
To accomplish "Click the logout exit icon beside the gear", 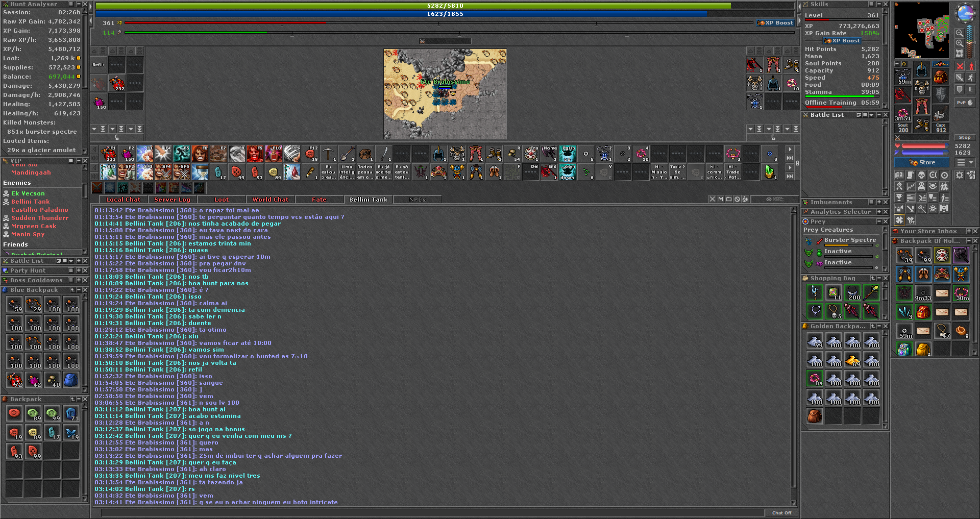I will pos(970,175).
